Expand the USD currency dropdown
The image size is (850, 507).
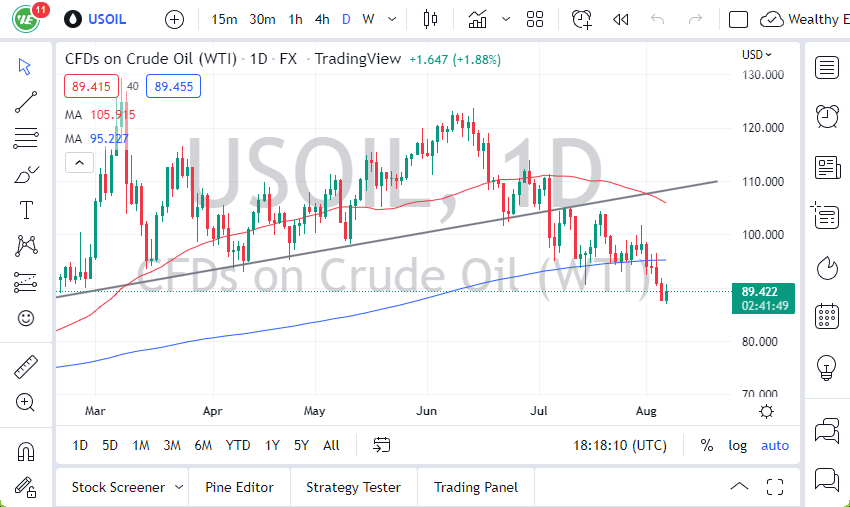pyautogui.click(x=757, y=55)
